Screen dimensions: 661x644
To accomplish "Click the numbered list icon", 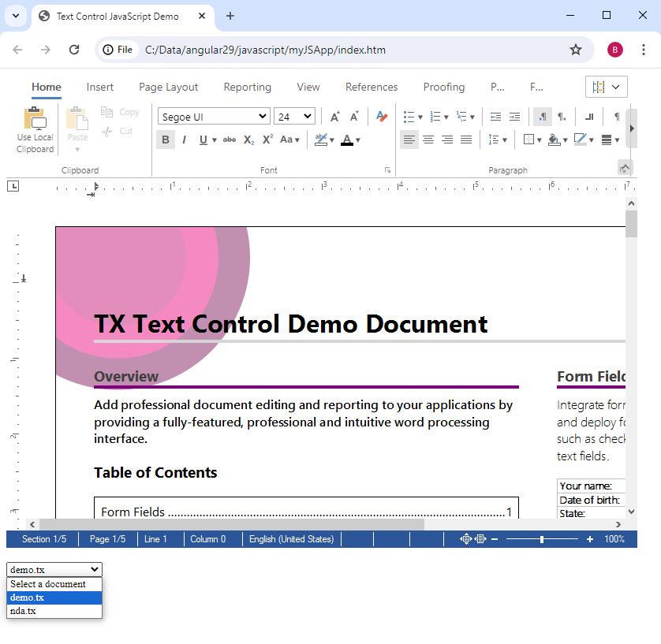I will 435,117.
